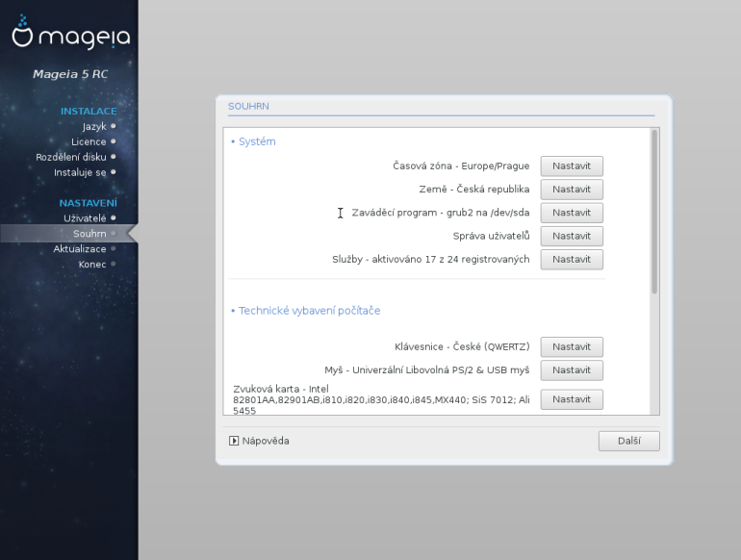The width and height of the screenshot is (741, 560).
Task: Configure Zvuková karta Intel sound card
Action: (572, 399)
